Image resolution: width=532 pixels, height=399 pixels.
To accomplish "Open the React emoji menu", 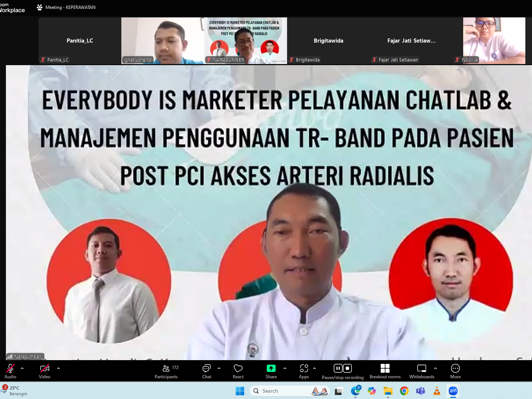I will click(238, 371).
